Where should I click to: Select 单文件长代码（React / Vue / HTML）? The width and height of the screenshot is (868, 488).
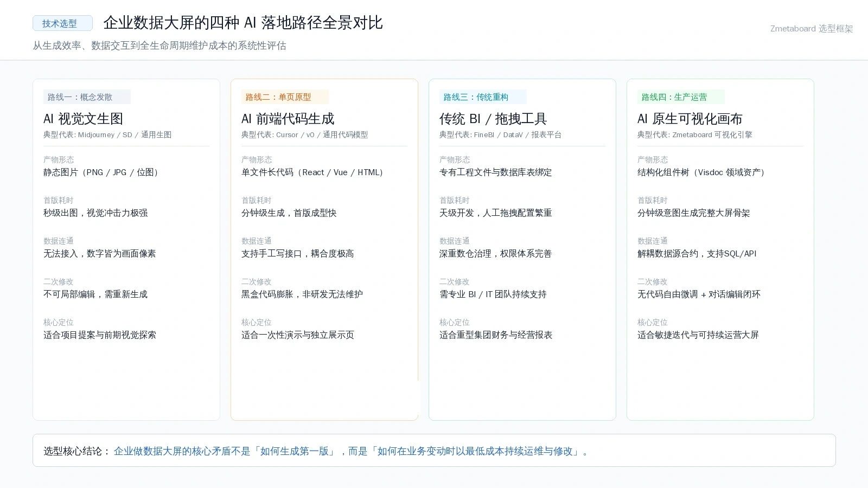[314, 172]
